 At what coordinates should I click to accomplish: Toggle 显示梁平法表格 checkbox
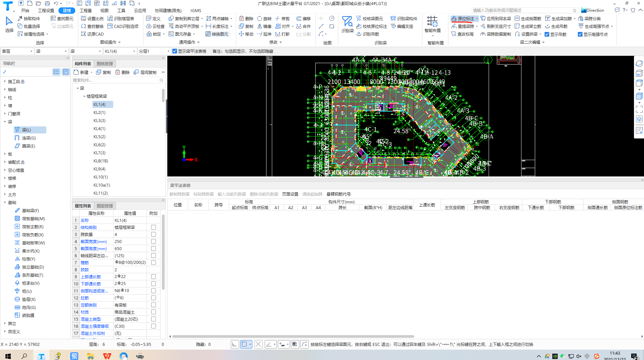tap(175, 51)
